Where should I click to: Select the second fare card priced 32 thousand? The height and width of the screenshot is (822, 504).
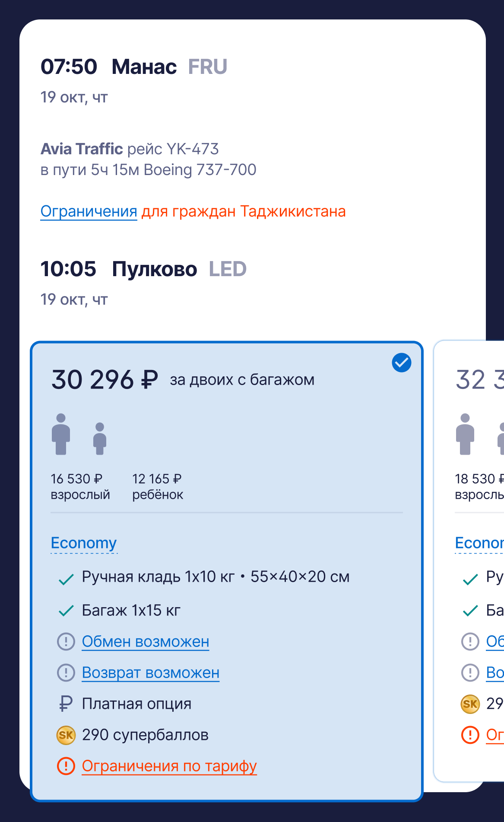click(469, 561)
